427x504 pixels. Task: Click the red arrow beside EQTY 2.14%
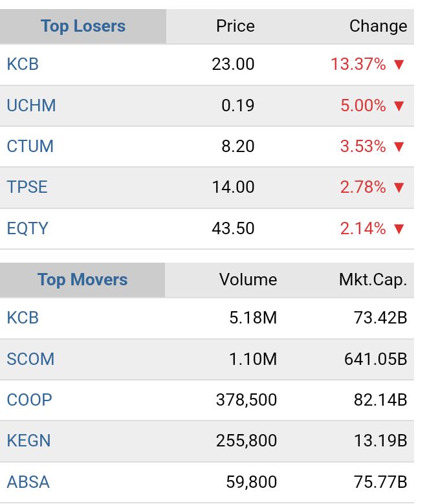tap(399, 229)
